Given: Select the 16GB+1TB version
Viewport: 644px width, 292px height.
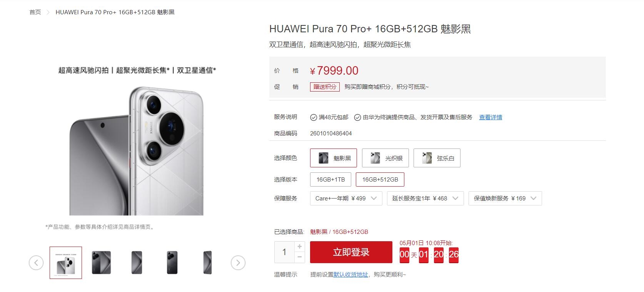Looking at the screenshot, I should tap(331, 180).
